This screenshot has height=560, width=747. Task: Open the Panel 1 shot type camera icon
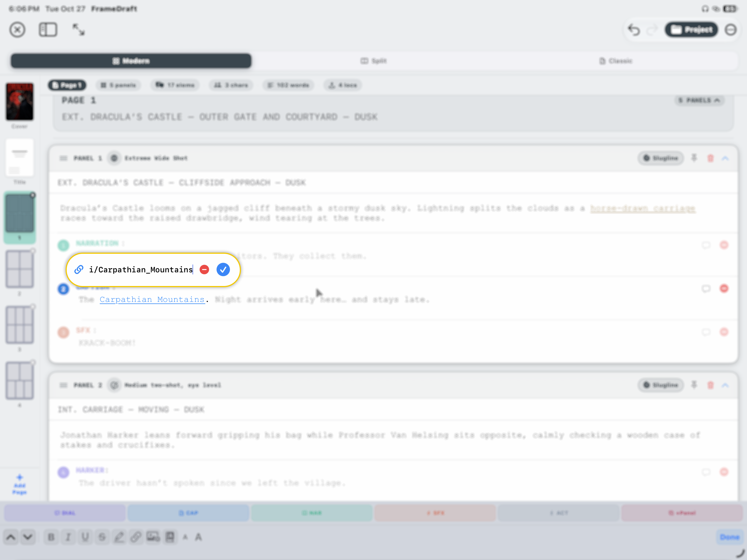[114, 158]
